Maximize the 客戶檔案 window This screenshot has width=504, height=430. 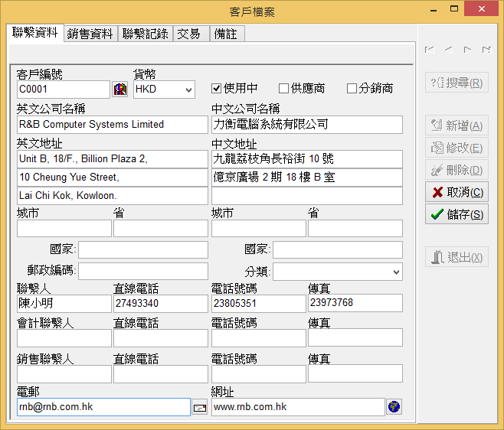click(x=454, y=9)
